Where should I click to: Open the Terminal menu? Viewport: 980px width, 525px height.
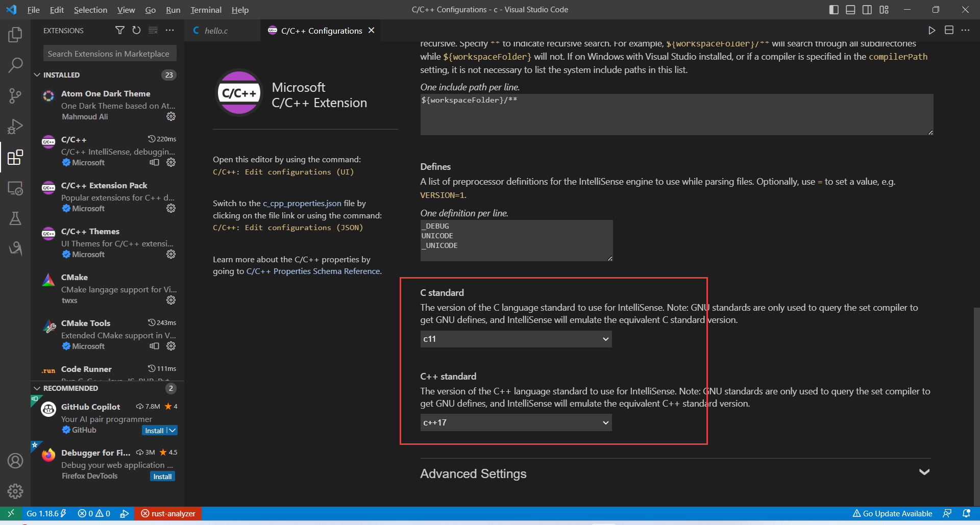tap(206, 10)
